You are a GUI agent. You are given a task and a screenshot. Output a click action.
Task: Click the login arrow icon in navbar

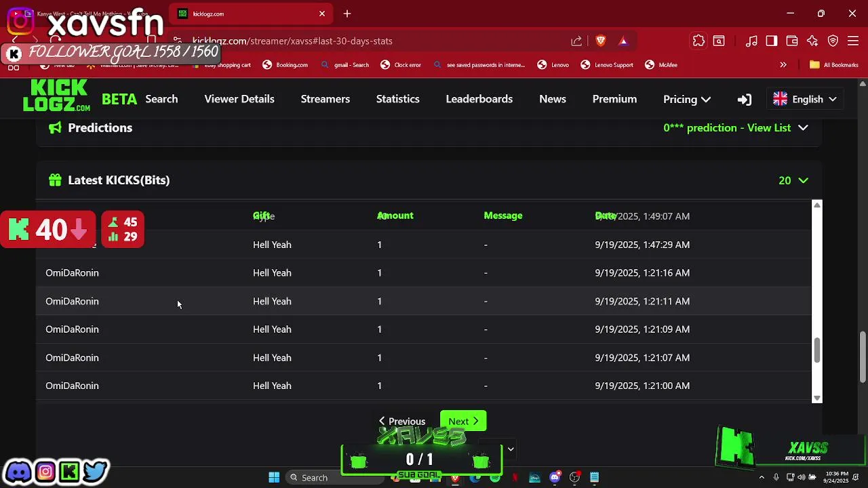744,100
